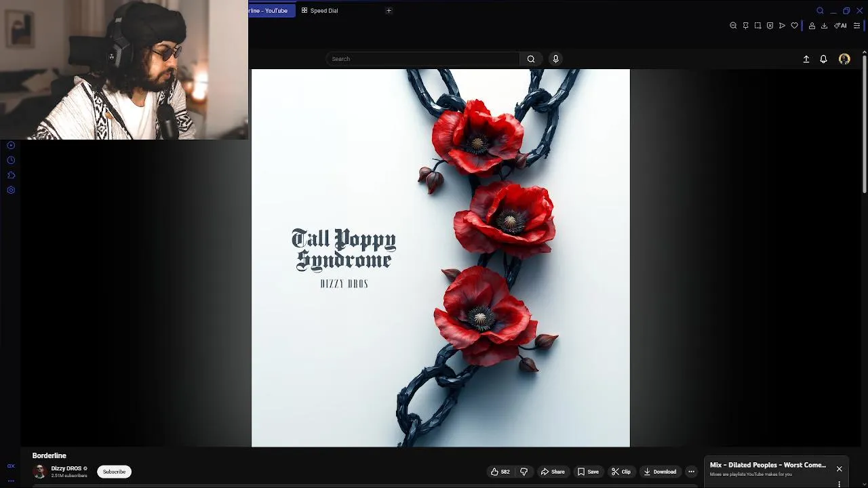Open the browser downloads icon
The image size is (868, 488).
[824, 26]
